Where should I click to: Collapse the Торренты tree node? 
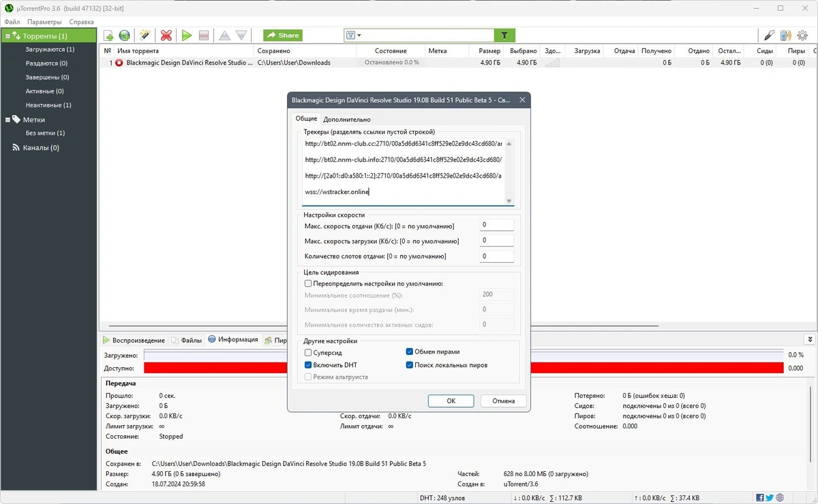click(x=8, y=36)
